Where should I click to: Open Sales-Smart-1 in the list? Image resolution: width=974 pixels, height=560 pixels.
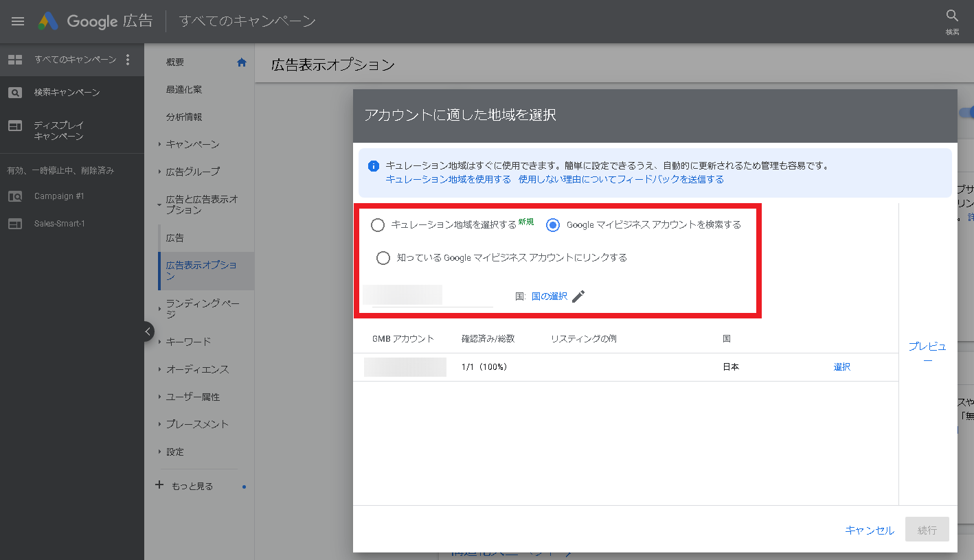pos(60,224)
